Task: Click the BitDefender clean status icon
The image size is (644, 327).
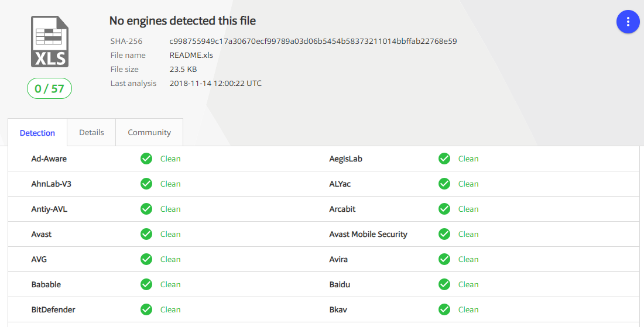Action: 146,309
